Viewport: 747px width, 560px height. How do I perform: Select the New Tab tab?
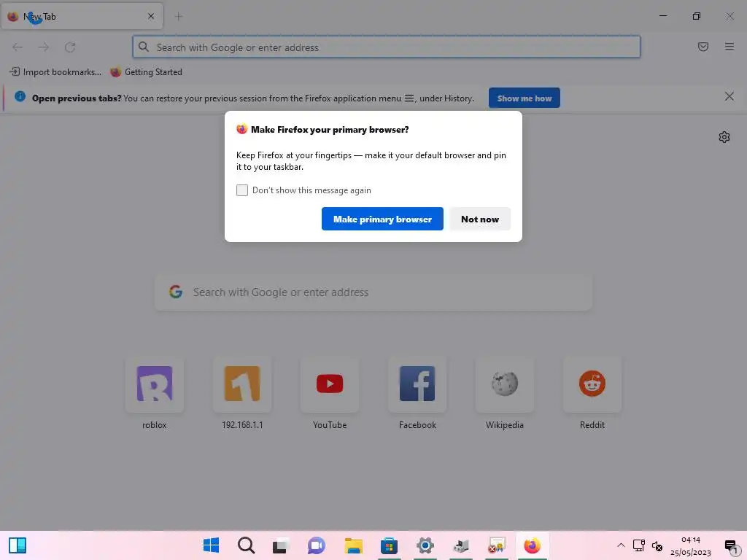click(x=82, y=16)
